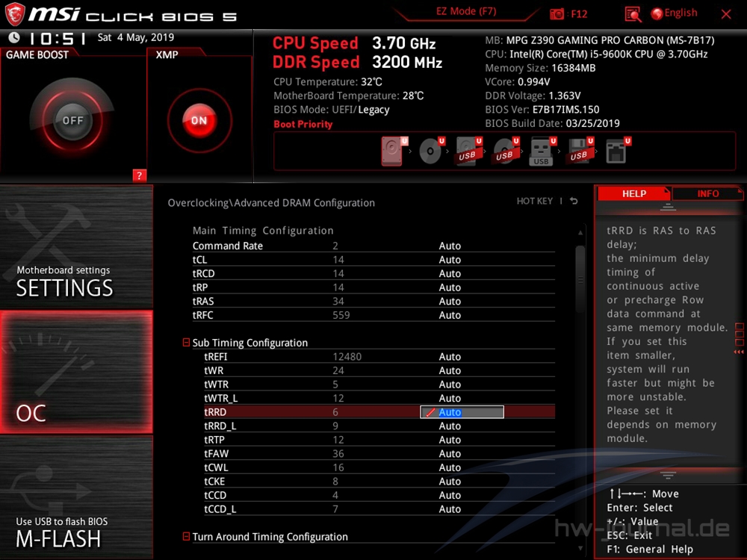Click the globe language icon
Viewport: 747px width, 560px height.
[x=657, y=13]
